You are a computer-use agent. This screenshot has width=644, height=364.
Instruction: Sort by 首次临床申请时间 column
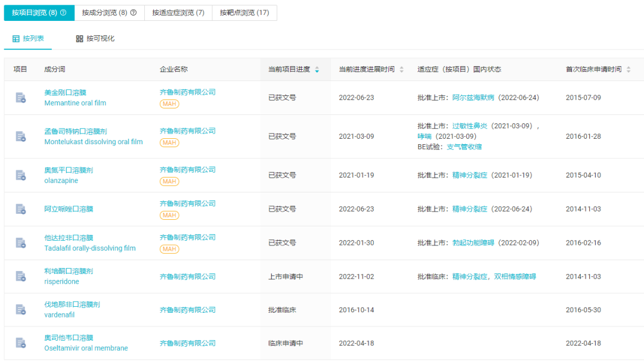click(x=628, y=70)
